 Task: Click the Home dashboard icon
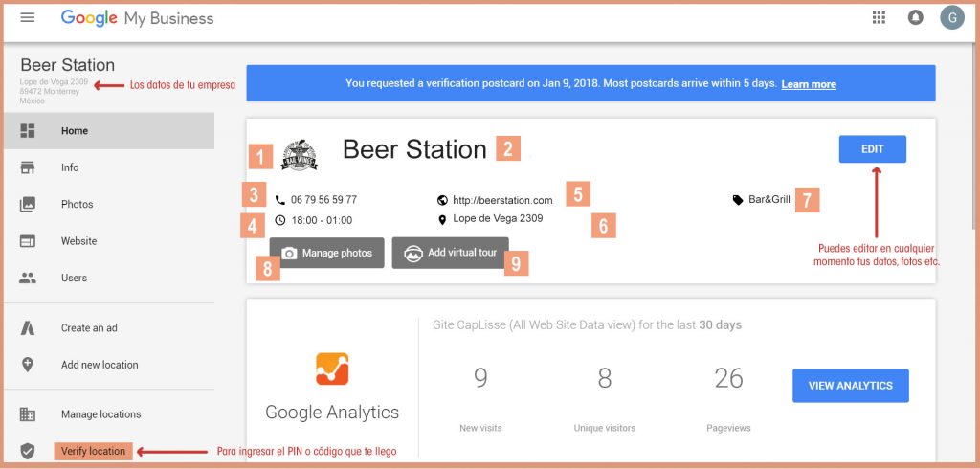[28, 131]
